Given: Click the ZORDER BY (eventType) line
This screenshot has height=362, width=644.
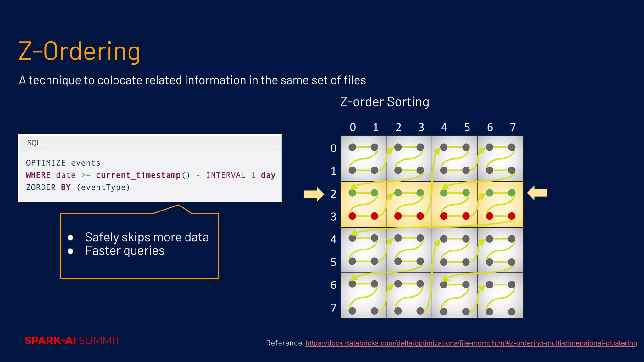Looking at the screenshot, I should tap(78, 187).
